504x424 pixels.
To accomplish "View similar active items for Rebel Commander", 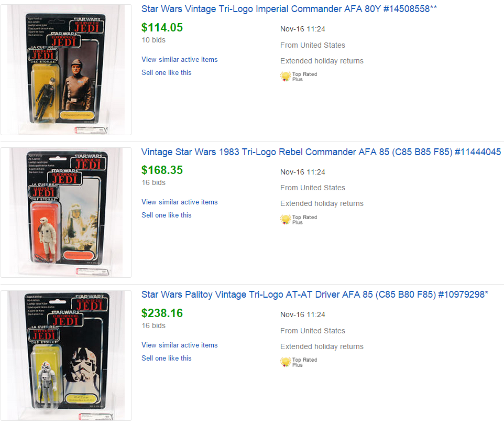I will tap(179, 202).
